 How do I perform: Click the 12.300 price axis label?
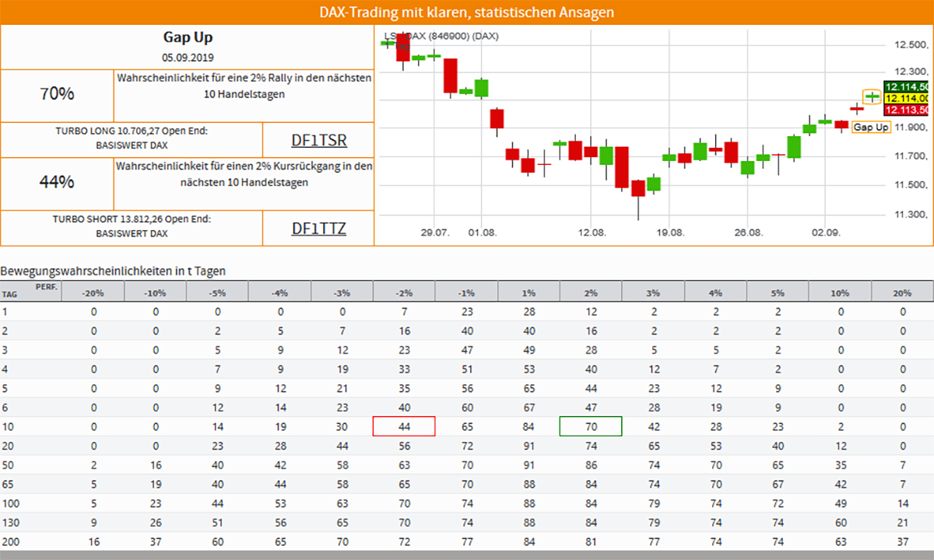point(912,72)
